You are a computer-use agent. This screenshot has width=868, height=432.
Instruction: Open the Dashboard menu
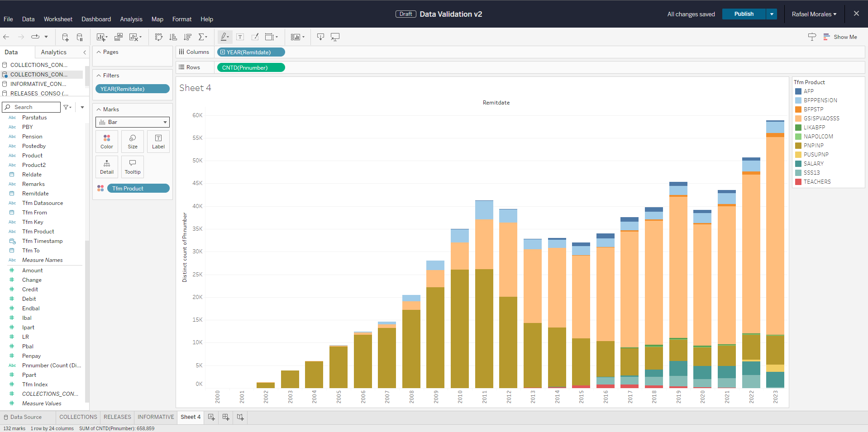point(96,19)
